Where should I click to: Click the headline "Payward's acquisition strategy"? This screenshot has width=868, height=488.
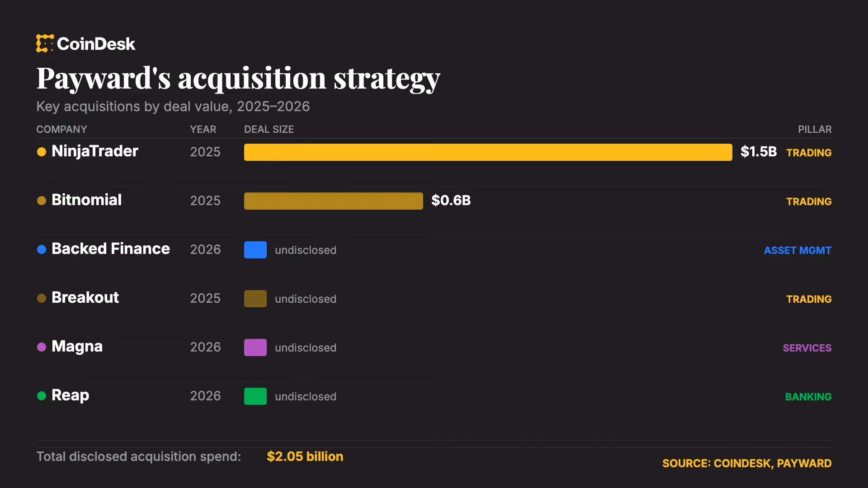(x=238, y=79)
